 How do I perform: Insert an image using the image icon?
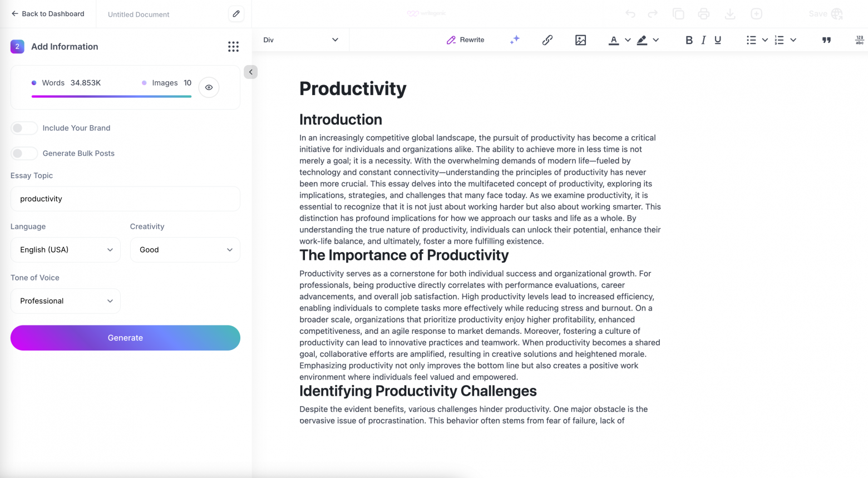(580, 40)
